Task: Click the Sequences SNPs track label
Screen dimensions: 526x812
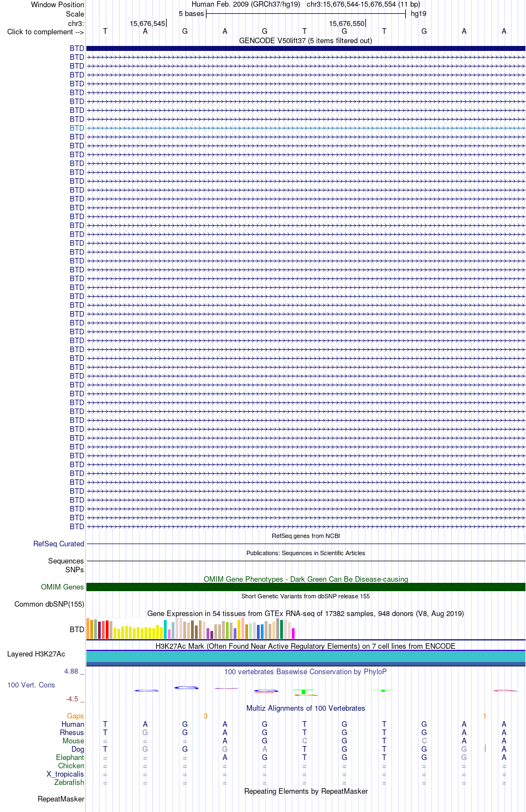Action: 66,565
